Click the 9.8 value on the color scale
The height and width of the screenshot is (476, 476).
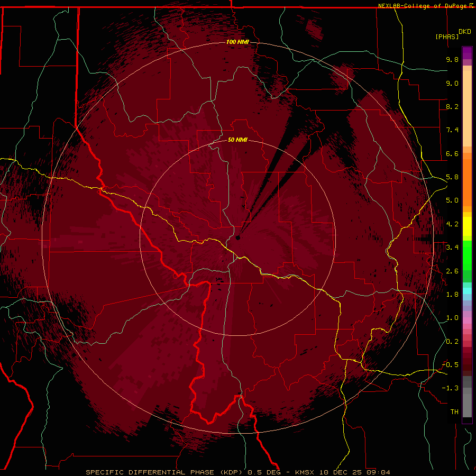pos(452,59)
